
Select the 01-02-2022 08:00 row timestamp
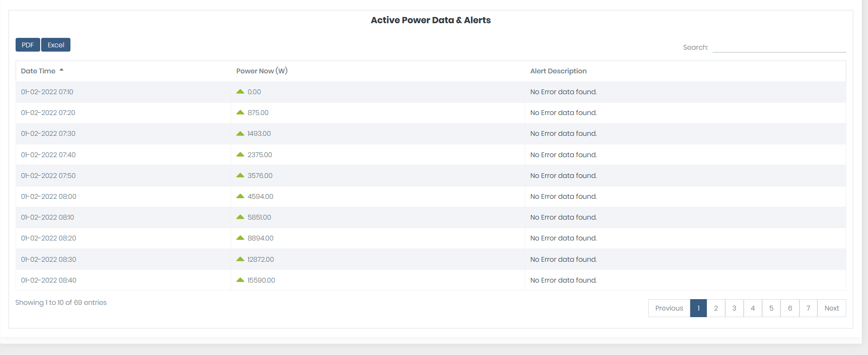(49, 196)
